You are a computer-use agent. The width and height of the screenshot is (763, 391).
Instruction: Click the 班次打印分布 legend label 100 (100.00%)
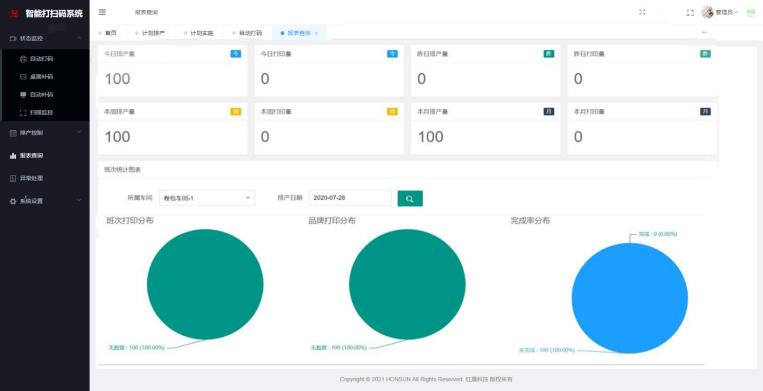[x=136, y=348]
